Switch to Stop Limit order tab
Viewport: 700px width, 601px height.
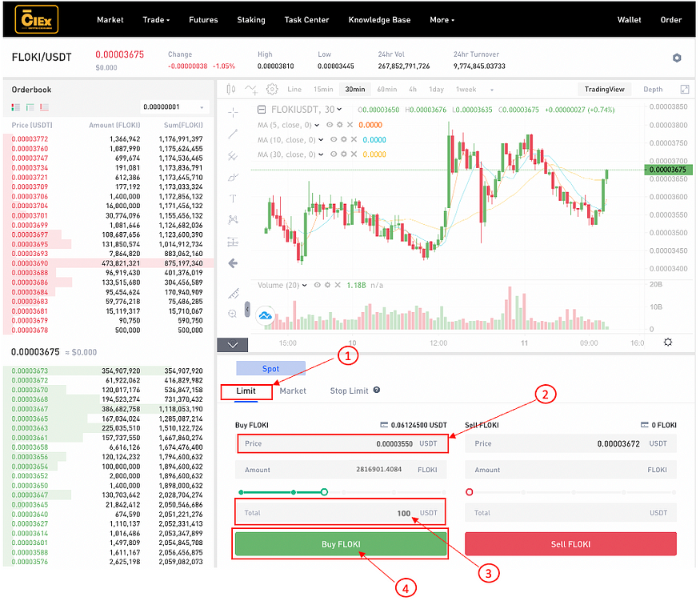(349, 391)
